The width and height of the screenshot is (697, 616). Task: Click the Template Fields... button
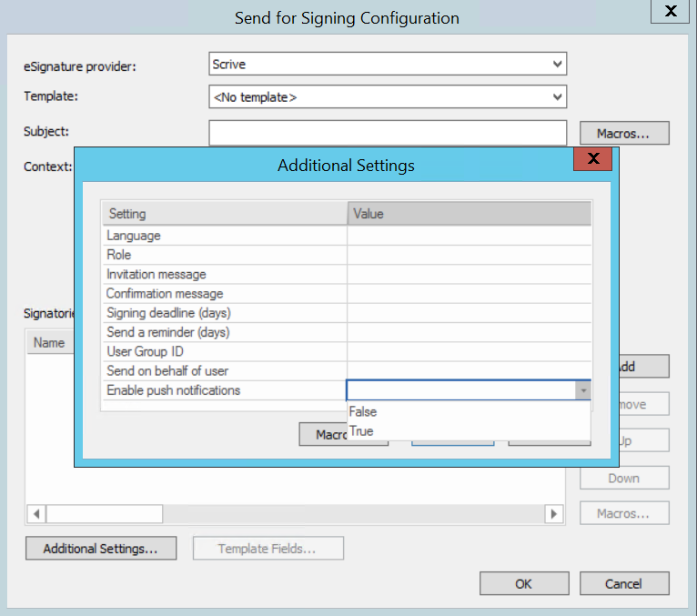pyautogui.click(x=268, y=549)
